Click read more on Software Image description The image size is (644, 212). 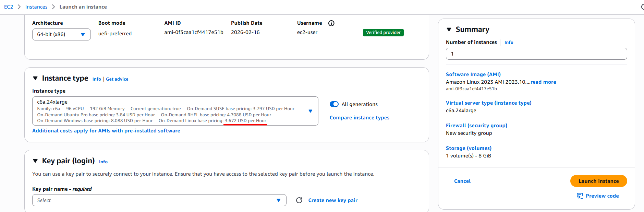point(543,82)
